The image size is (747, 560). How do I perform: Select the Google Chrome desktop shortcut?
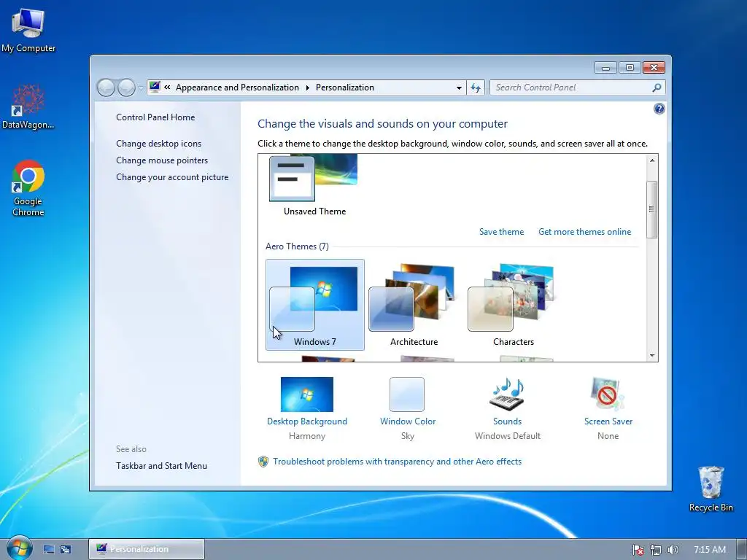(x=28, y=187)
